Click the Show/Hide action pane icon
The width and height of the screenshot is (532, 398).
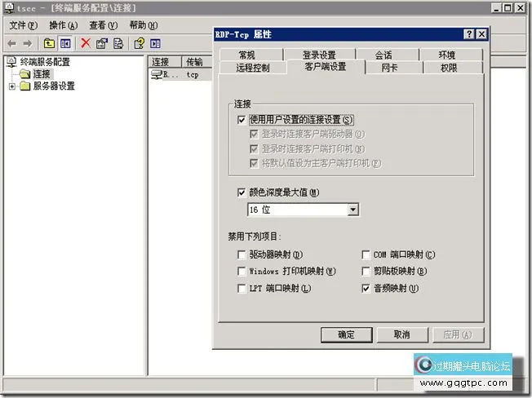[155, 43]
